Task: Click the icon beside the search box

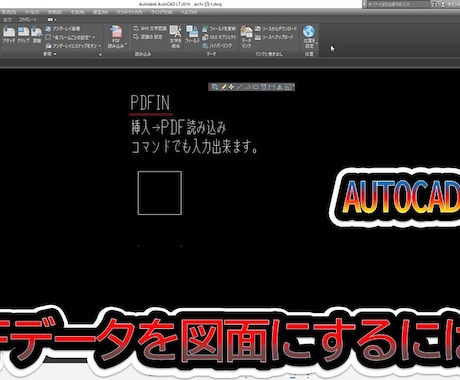Action: [x=434, y=4]
